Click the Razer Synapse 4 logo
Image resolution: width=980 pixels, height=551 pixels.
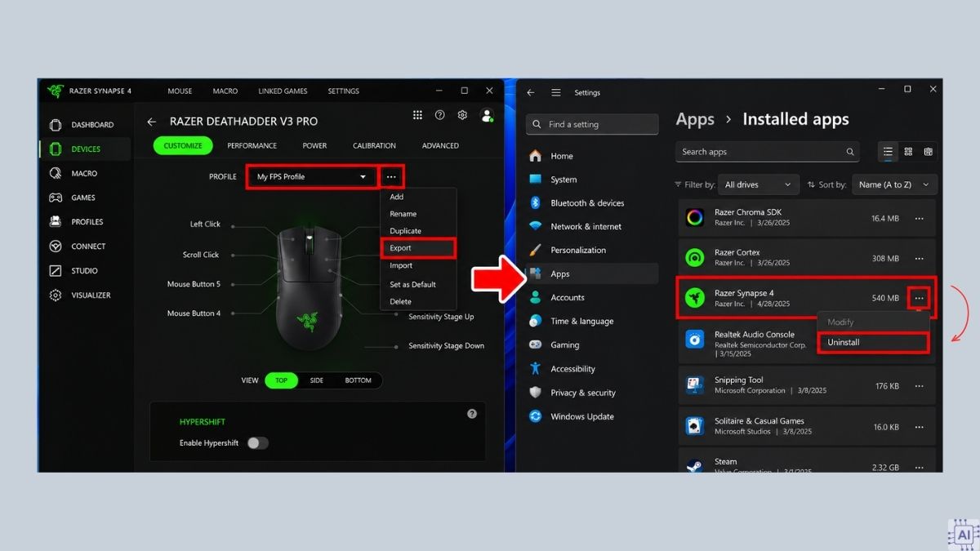click(56, 91)
